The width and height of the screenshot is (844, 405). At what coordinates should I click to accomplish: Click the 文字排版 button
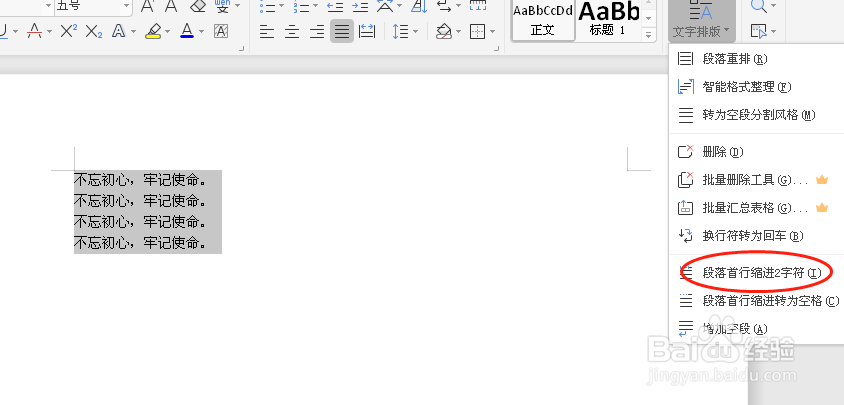tap(702, 20)
